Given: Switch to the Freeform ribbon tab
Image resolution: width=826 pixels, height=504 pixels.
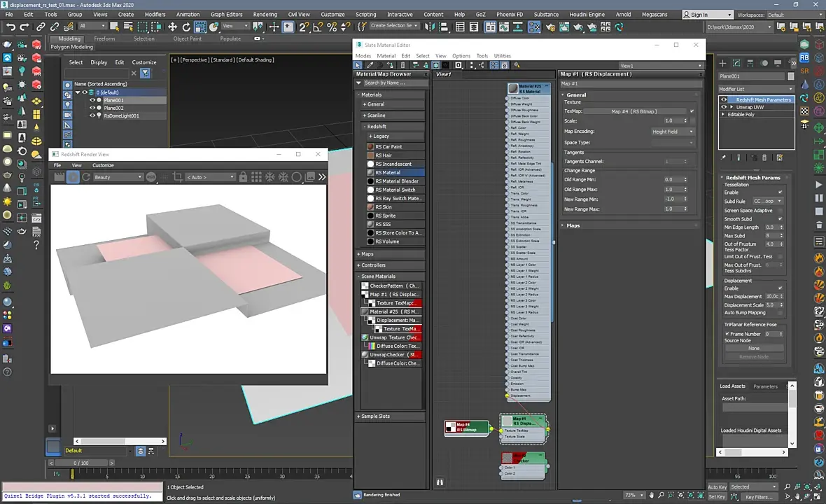Looking at the screenshot, I should (x=104, y=38).
